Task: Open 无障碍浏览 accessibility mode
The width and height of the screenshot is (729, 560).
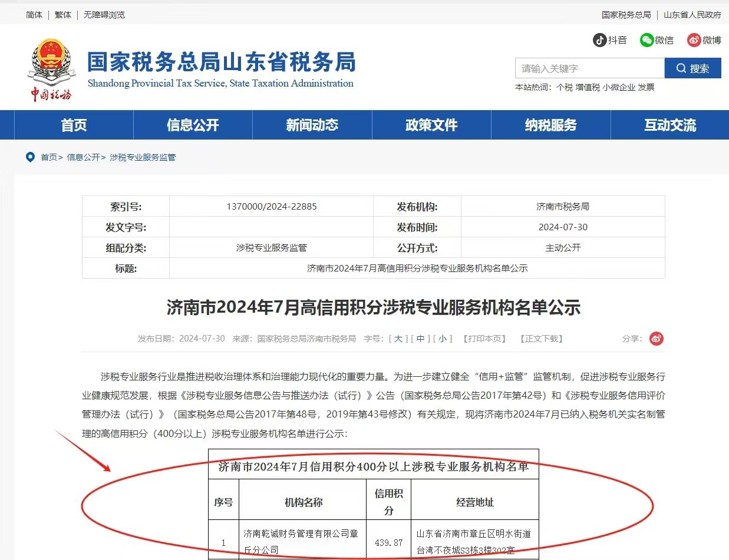Action: point(104,15)
